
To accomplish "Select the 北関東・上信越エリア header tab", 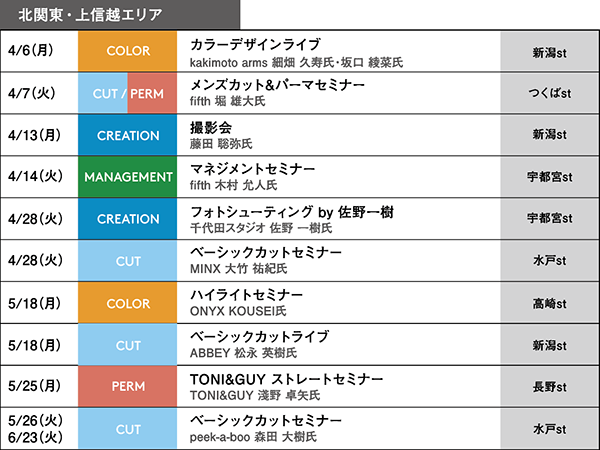I will [x=119, y=15].
